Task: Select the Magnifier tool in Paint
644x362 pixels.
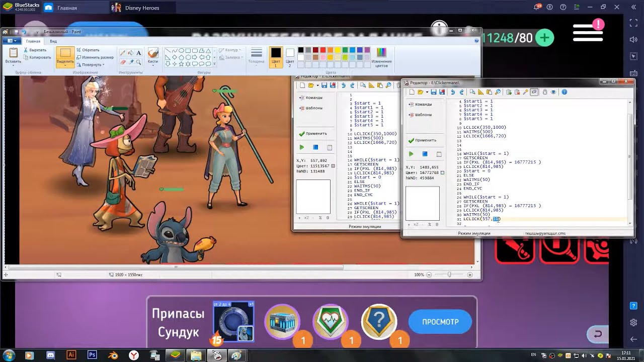Action: [139, 62]
